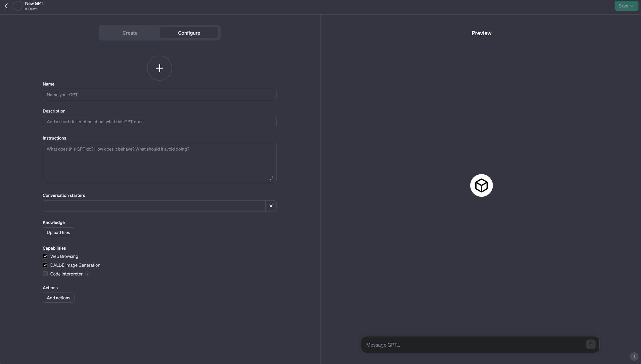Click the GPT avatar placeholder in header
The image size is (641, 364).
17,6
